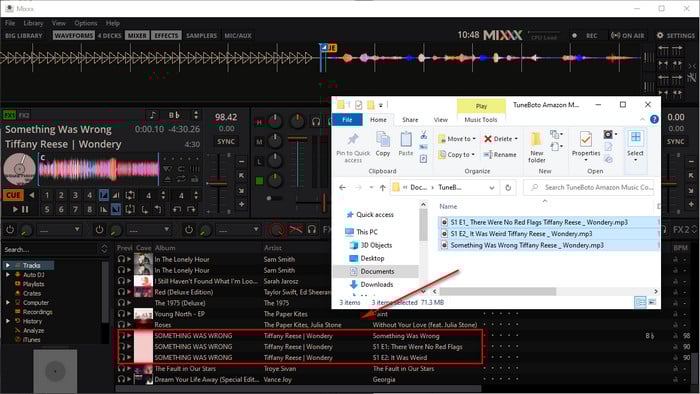Open the Help menu in Mixxx

(112, 23)
